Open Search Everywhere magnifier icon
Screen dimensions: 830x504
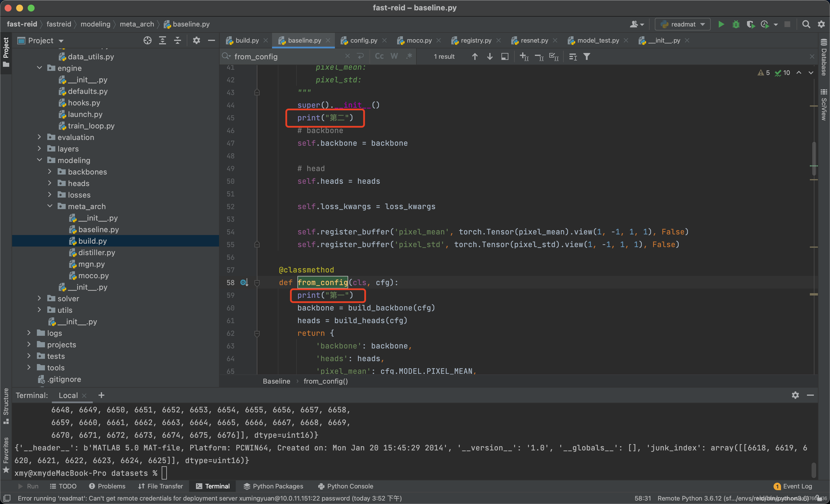tap(806, 24)
